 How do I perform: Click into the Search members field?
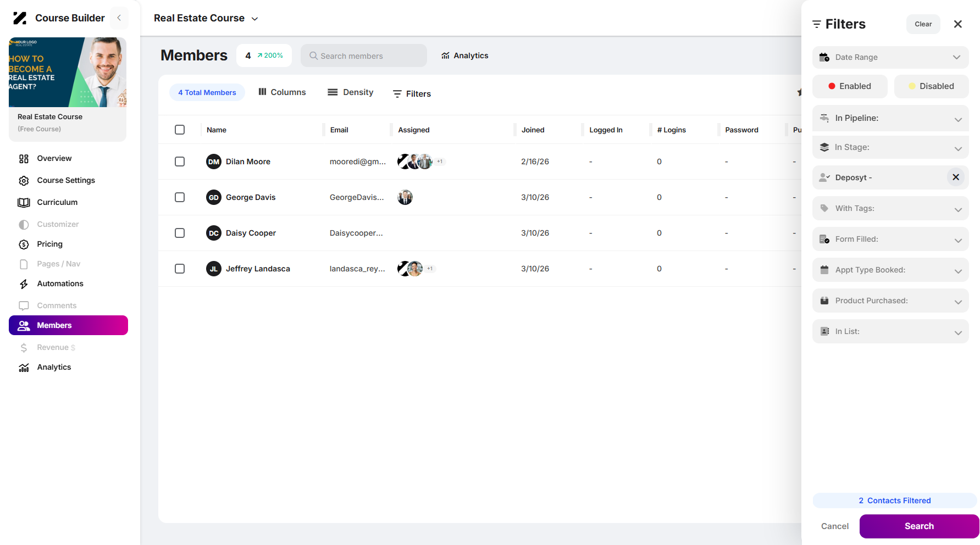pyautogui.click(x=364, y=55)
